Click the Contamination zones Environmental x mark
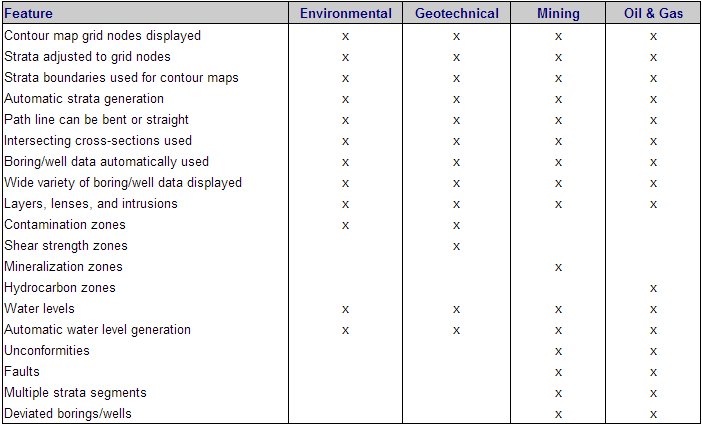 [x=345, y=225]
